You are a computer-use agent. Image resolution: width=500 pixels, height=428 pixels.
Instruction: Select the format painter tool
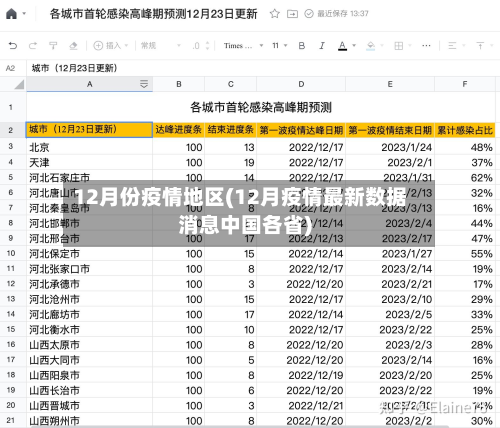53,45
